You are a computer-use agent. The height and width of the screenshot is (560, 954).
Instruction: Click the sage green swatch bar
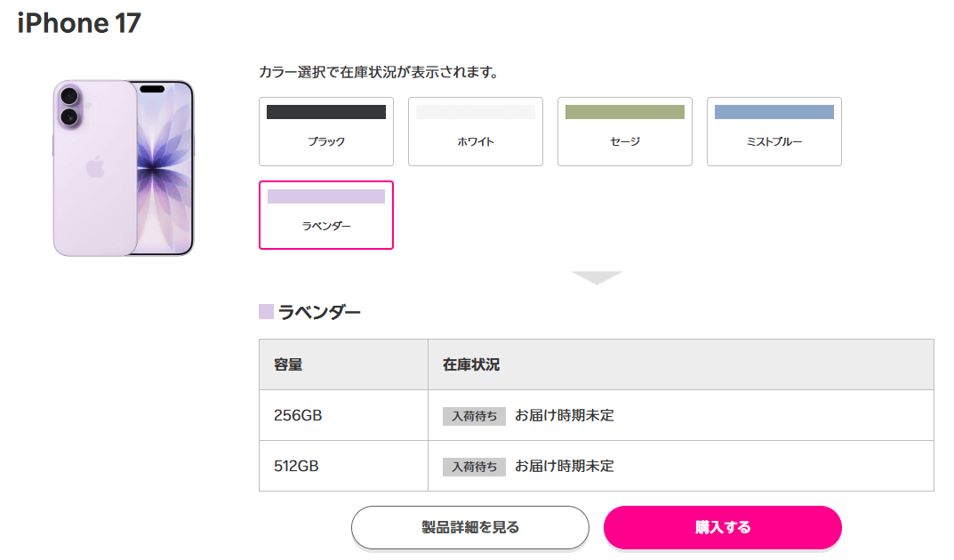pyautogui.click(x=624, y=112)
